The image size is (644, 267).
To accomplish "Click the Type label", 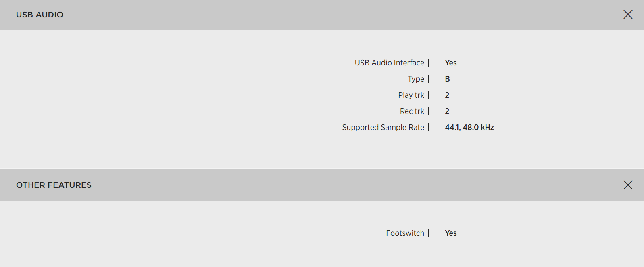I will [416, 79].
